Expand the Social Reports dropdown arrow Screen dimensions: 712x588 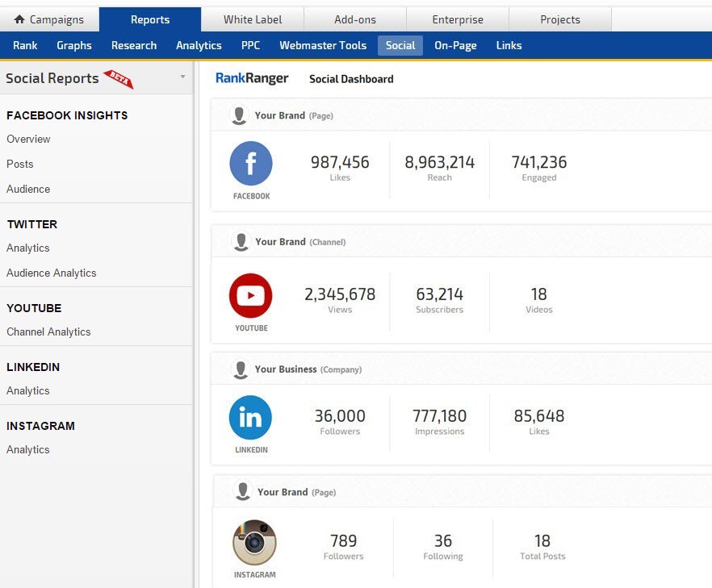(x=182, y=77)
